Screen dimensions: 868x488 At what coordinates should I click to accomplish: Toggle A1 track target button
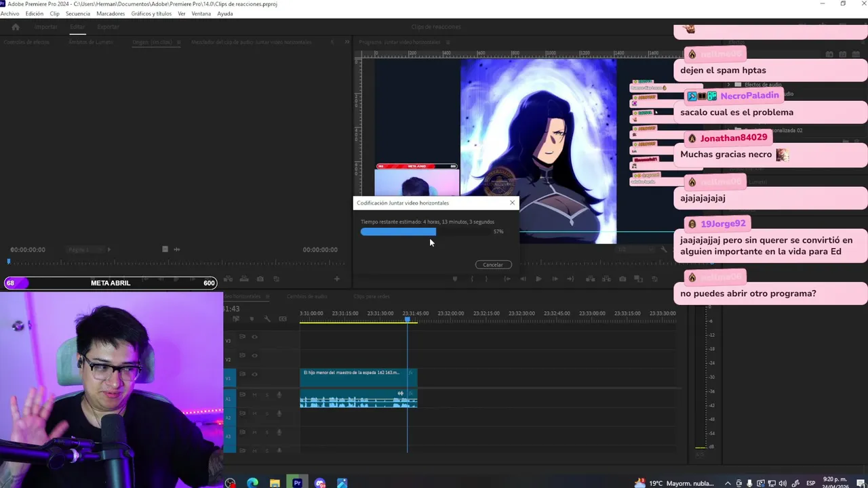[229, 399]
